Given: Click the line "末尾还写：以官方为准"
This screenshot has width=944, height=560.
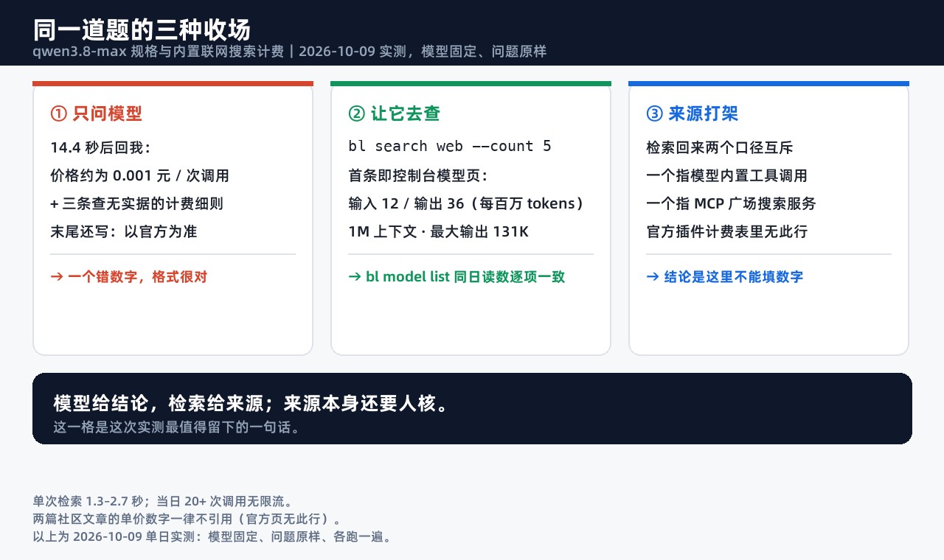Looking at the screenshot, I should point(123,231).
